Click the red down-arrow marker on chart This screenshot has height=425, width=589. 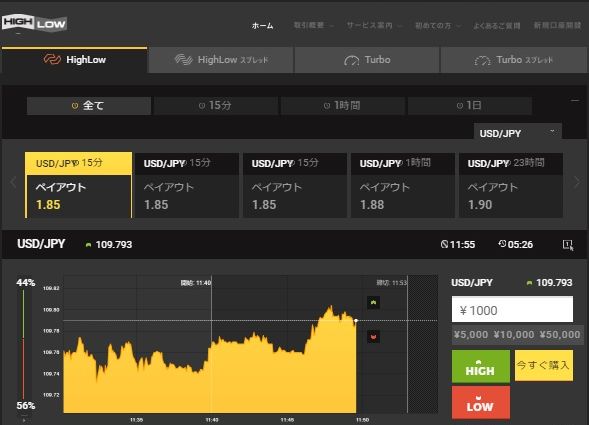(x=373, y=337)
